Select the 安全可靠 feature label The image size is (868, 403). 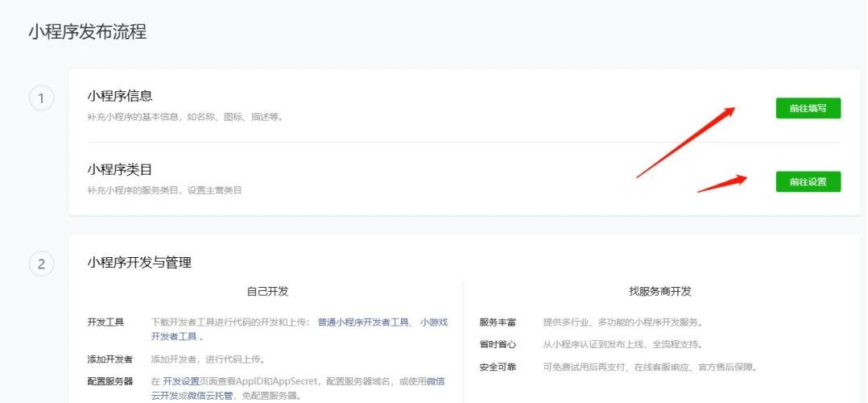[x=498, y=367]
